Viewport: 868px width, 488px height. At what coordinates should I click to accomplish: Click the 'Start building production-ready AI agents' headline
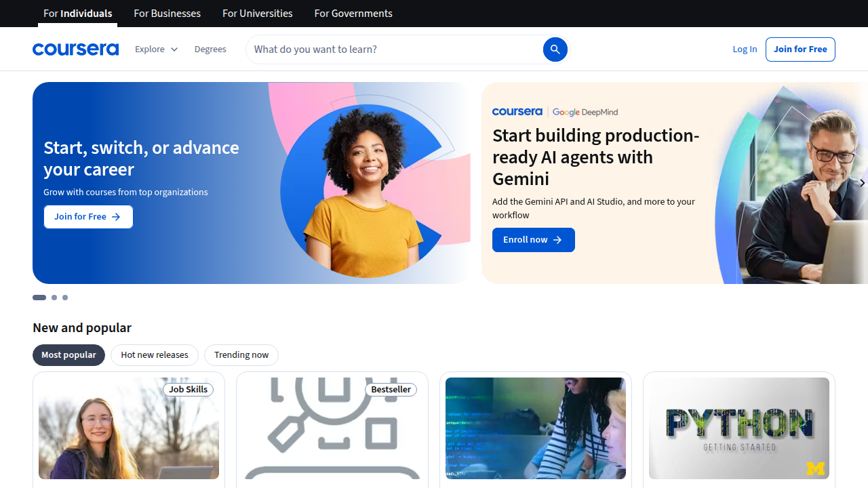click(x=595, y=157)
